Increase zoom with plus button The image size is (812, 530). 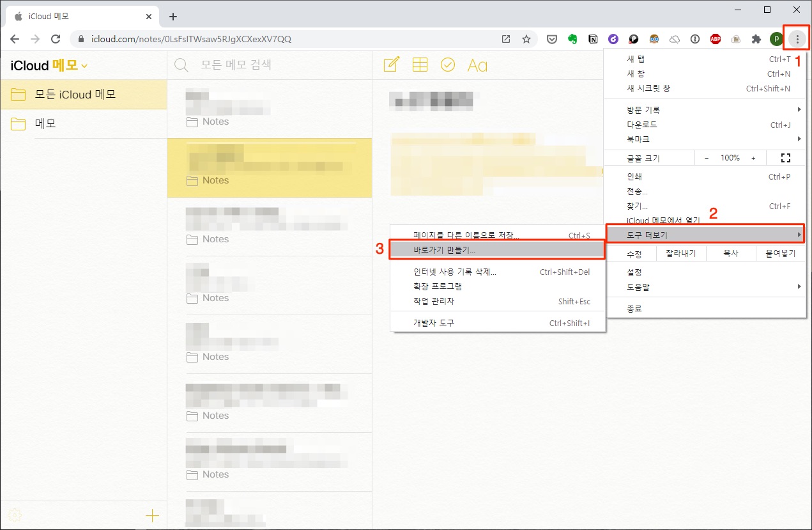pyautogui.click(x=753, y=158)
